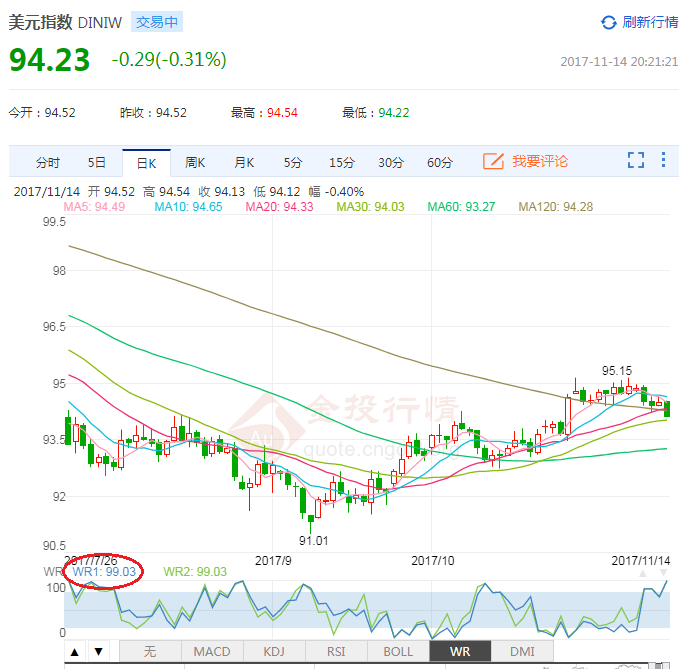Click the down triangle below the chart
The width and height of the screenshot is (691, 669).
[x=97, y=652]
